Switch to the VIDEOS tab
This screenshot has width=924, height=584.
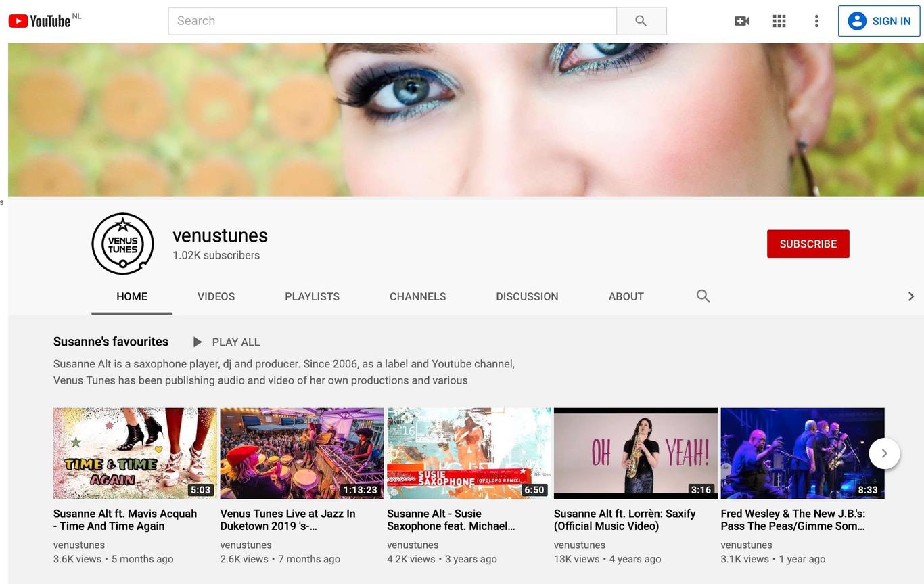tap(216, 296)
